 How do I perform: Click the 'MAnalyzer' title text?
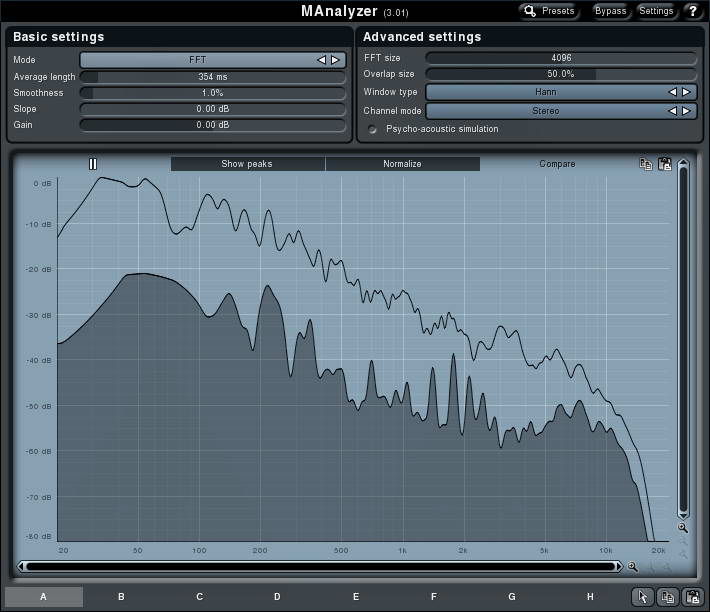click(x=339, y=11)
